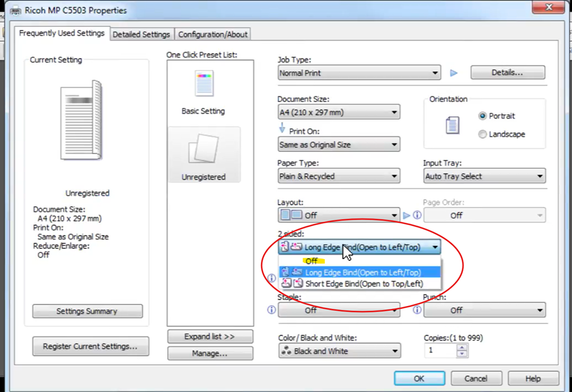572x392 pixels.
Task: Select Portrait orientation
Action: click(496, 116)
